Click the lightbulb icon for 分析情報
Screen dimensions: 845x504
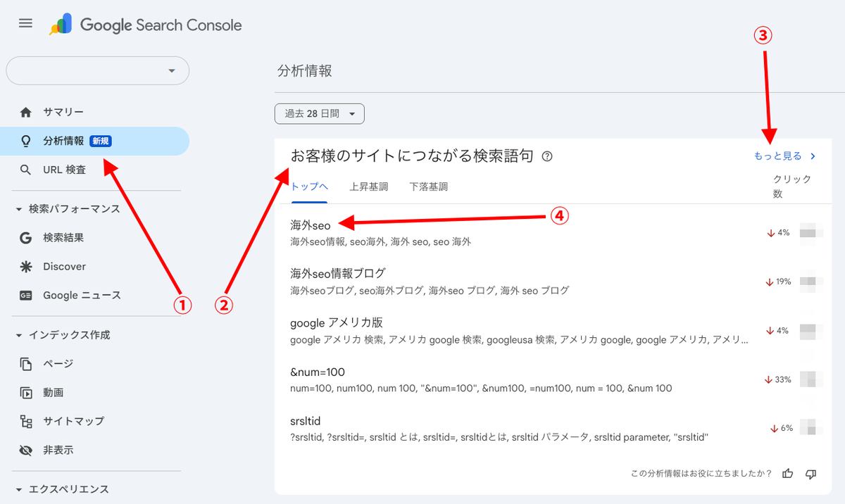click(x=26, y=141)
